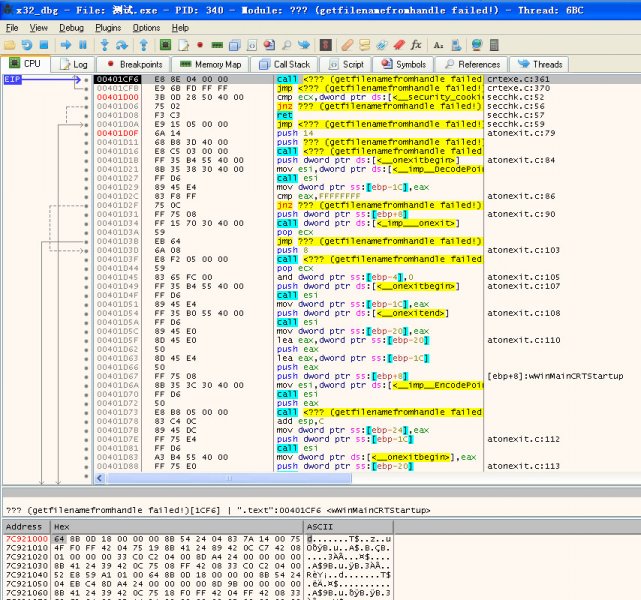Open the Plugins menu
The width and height of the screenshot is (641, 600).
(108, 28)
